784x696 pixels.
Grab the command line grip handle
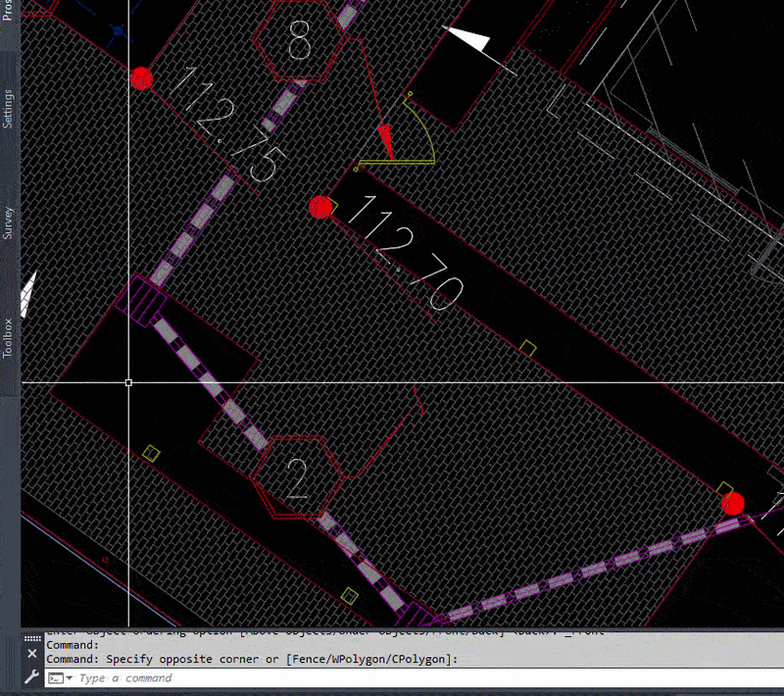32,638
